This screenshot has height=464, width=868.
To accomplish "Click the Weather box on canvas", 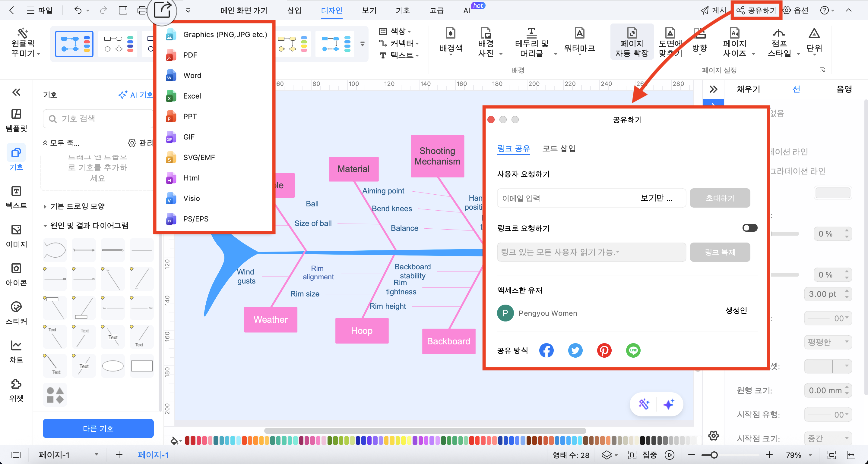I will (x=271, y=319).
